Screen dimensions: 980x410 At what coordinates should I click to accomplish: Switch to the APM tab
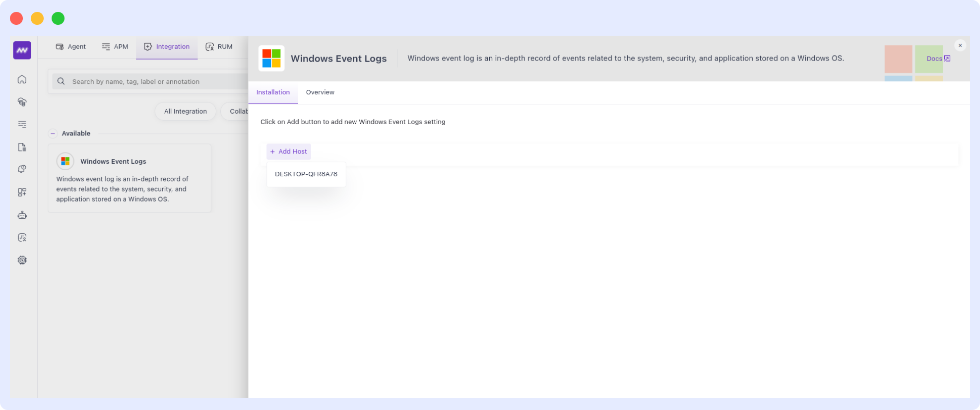[115, 47]
